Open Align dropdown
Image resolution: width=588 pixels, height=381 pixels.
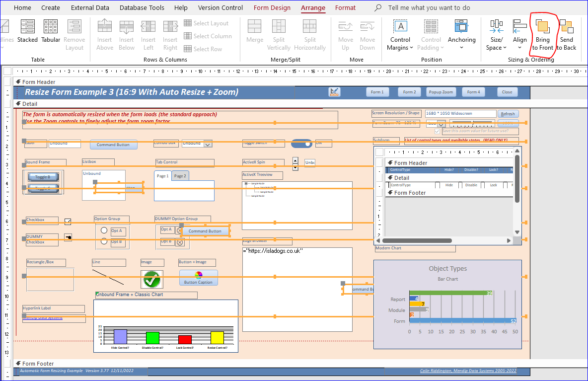(520, 35)
